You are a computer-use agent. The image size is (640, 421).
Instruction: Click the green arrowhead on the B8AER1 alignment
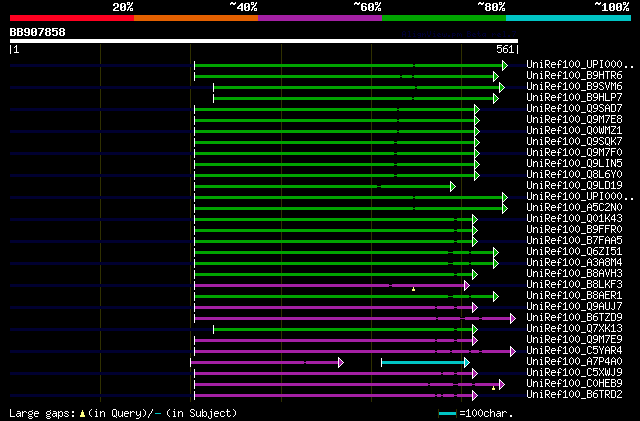[x=496, y=297]
